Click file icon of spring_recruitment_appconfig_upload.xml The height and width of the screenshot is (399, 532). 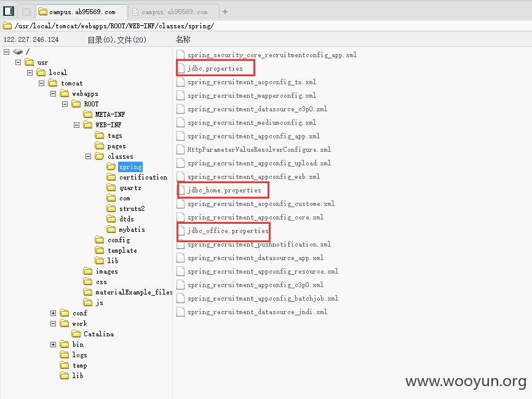(180, 163)
